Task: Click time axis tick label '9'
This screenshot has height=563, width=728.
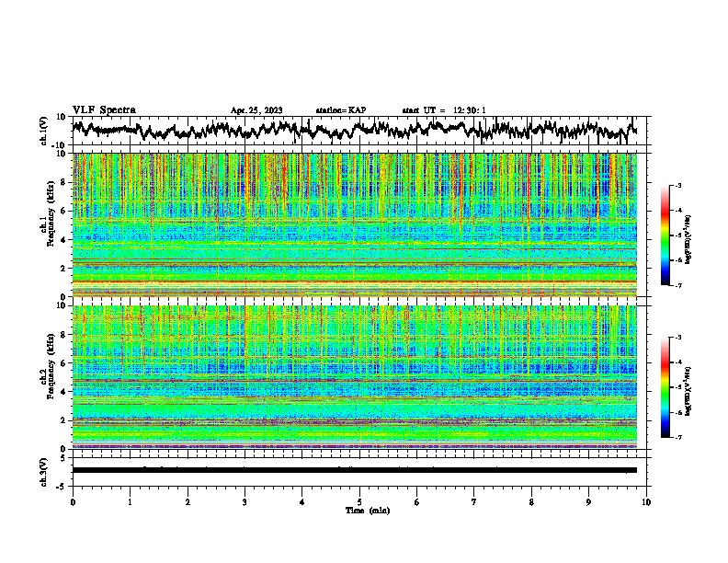Action: click(x=588, y=502)
